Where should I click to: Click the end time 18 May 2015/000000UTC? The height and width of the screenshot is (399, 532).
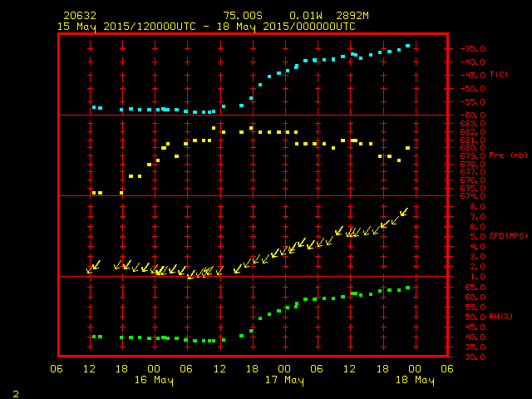[x=286, y=27]
